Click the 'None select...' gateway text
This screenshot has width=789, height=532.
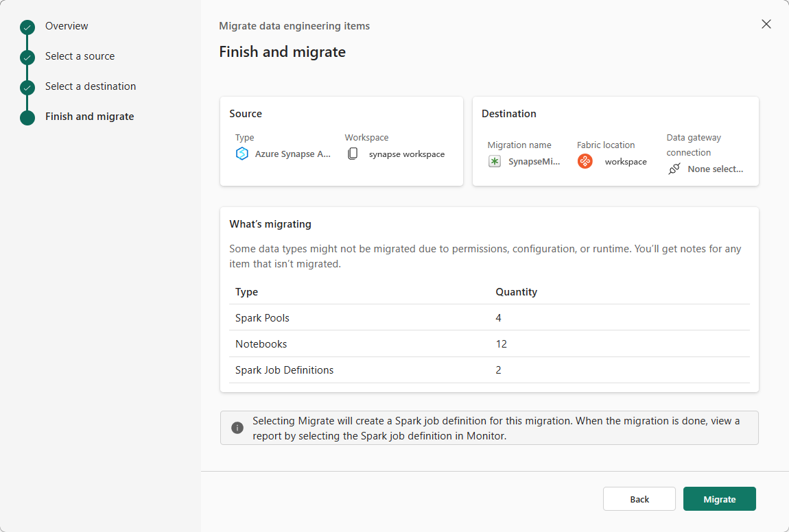coord(715,169)
